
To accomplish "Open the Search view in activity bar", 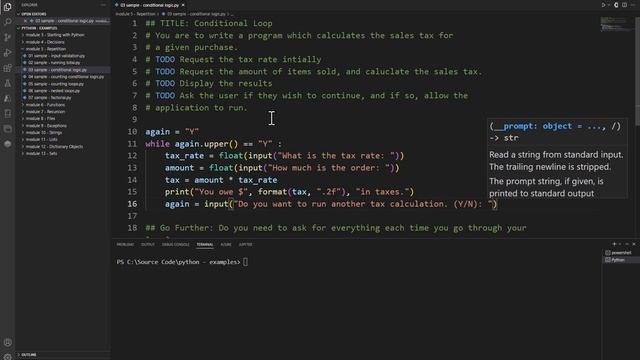I will (7, 22).
